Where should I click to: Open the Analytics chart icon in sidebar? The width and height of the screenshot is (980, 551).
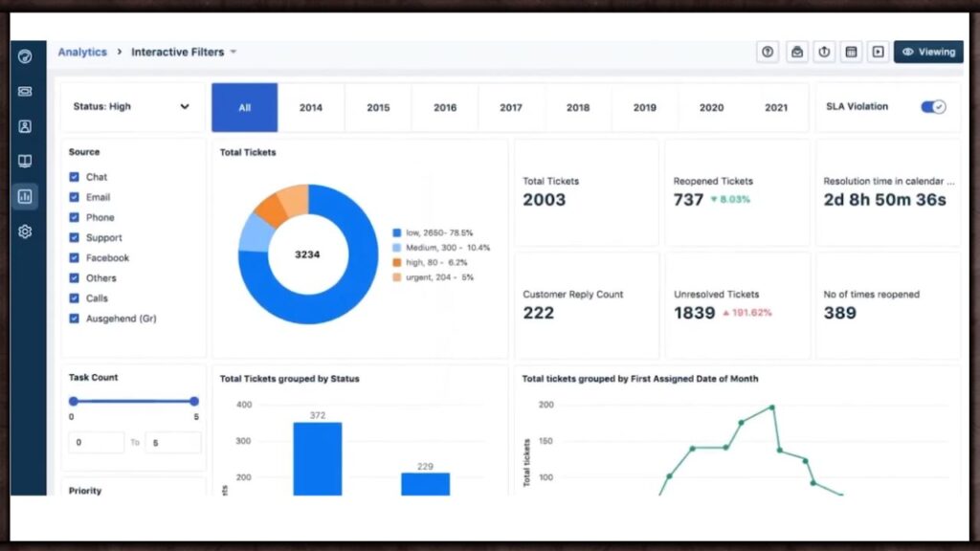25,197
